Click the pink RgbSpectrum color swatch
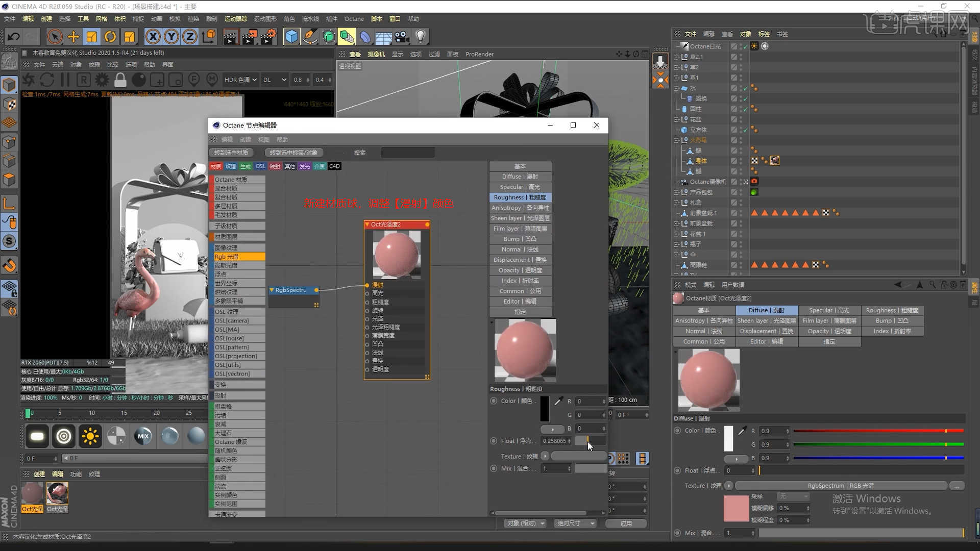Screen dimensions: 980x551 click(x=736, y=508)
